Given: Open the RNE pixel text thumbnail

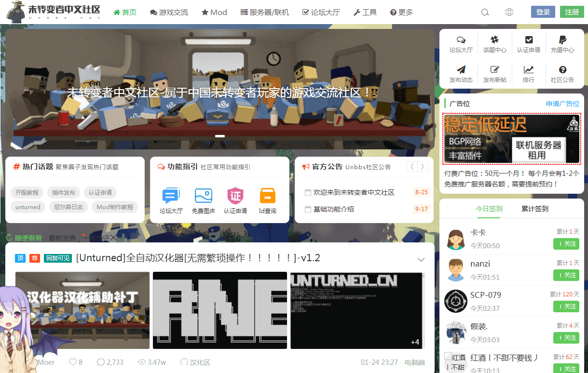Looking at the screenshot, I should click(x=220, y=310).
